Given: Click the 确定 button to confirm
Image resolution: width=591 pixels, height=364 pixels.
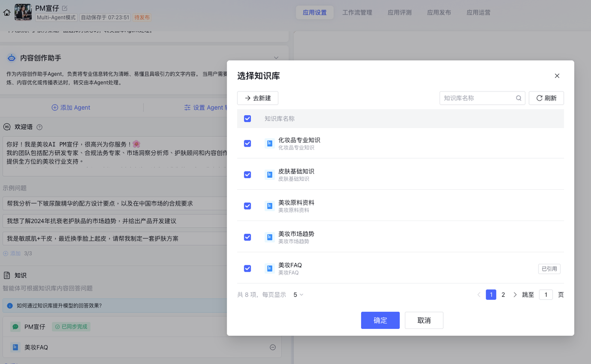Looking at the screenshot, I should [380, 321].
